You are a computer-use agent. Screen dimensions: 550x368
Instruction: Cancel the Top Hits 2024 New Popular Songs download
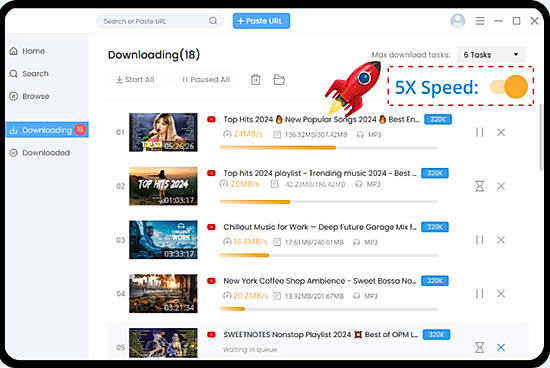pyautogui.click(x=501, y=132)
